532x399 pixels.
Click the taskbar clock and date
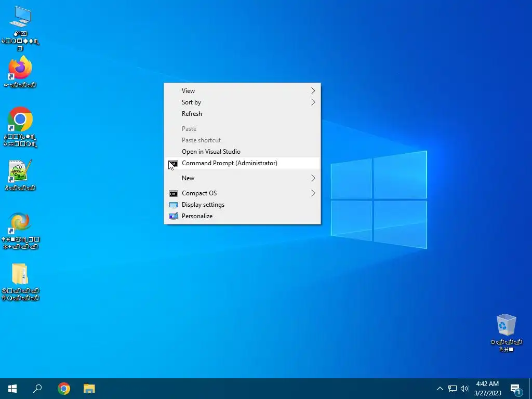point(487,389)
